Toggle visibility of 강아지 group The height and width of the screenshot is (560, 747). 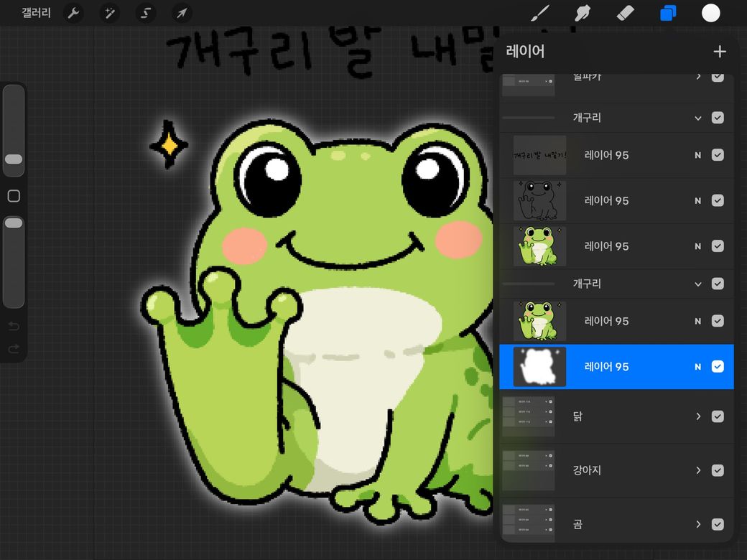tap(718, 470)
